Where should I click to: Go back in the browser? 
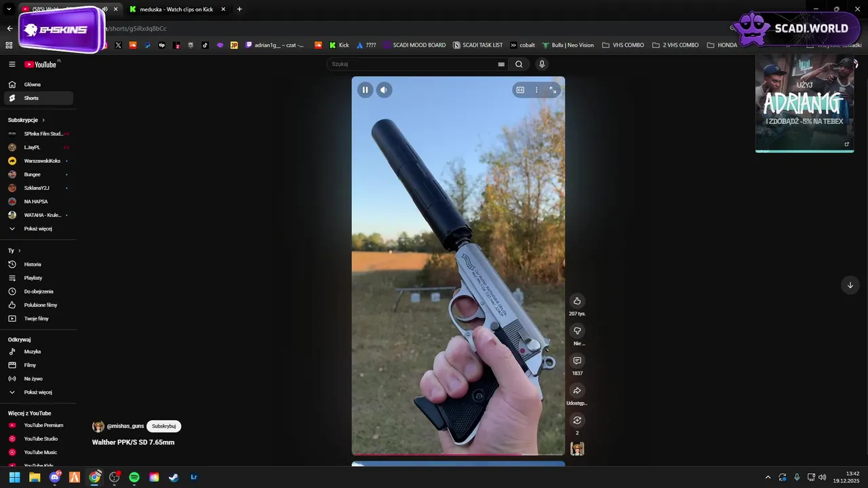click(x=9, y=28)
